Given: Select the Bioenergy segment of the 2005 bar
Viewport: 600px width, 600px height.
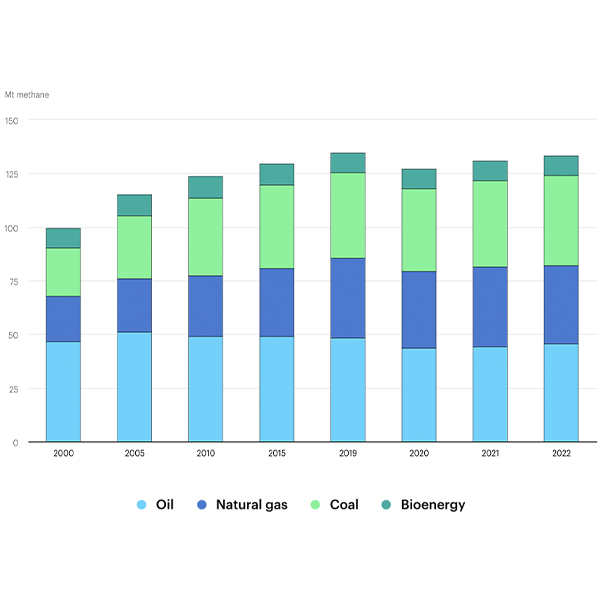Looking at the screenshot, I should (134, 205).
